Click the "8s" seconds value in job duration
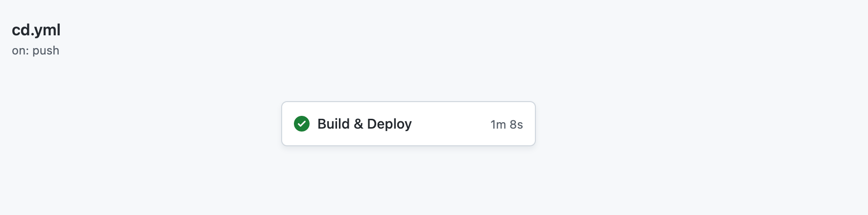 tap(516, 124)
